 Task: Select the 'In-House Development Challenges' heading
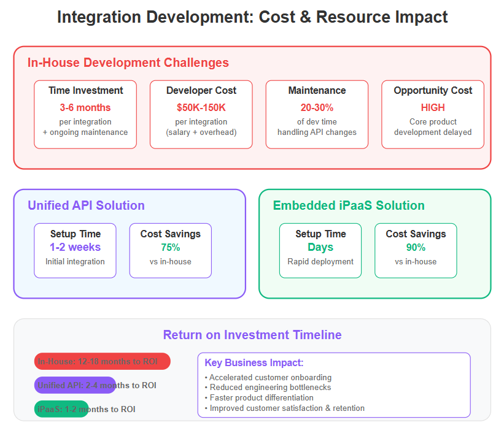coord(128,63)
